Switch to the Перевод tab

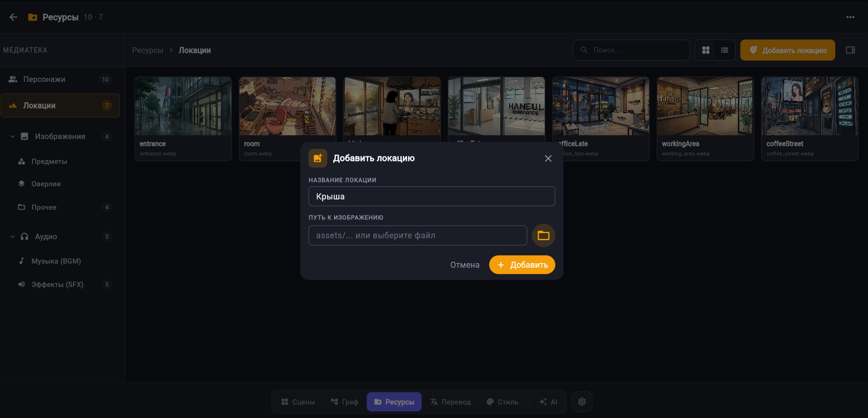[450, 402]
